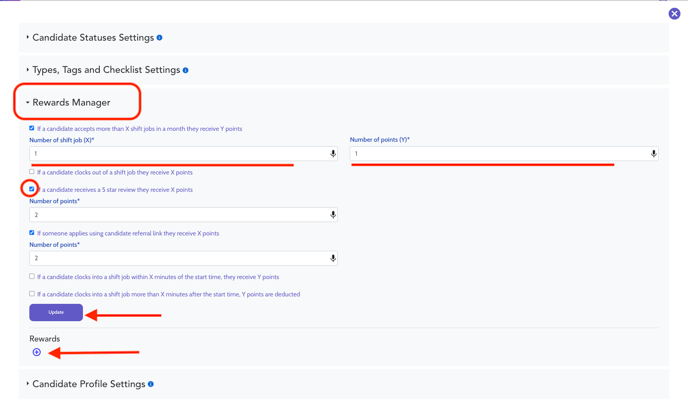
Task: Click microphone icon in referral link points field
Action: (x=333, y=258)
